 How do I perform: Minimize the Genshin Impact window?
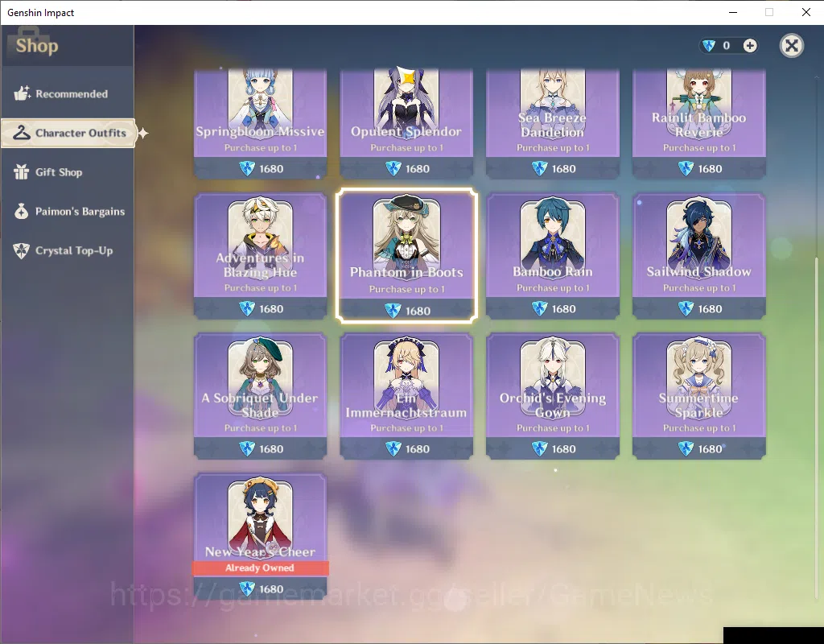(x=733, y=12)
